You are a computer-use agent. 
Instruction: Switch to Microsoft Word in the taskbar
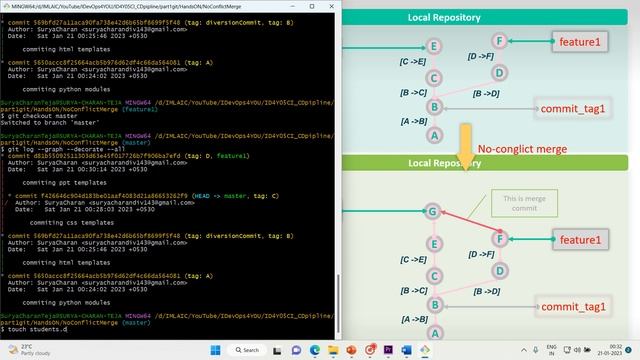[407, 350]
